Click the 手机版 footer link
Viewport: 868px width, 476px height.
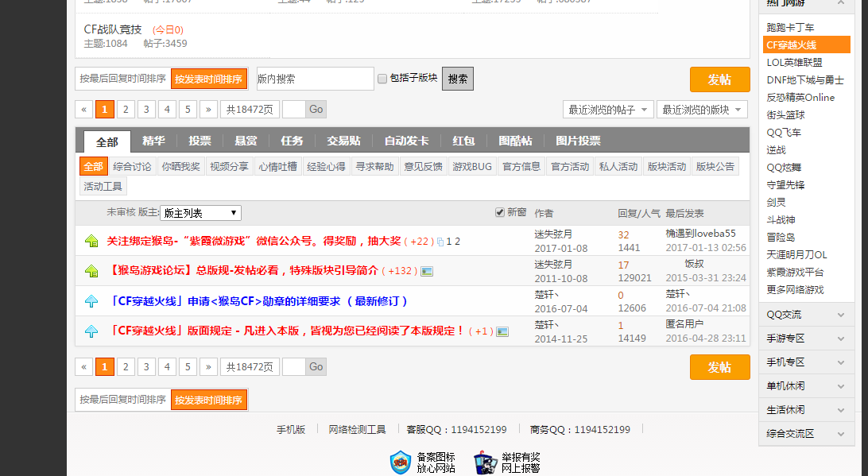coord(291,429)
